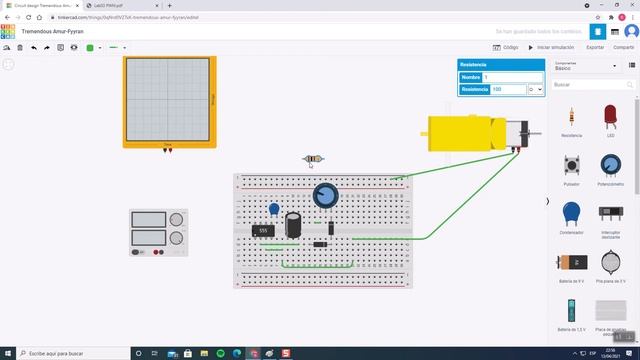The height and width of the screenshot is (360, 640).
Task: Select the Pulsador component
Action: [x=571, y=170]
